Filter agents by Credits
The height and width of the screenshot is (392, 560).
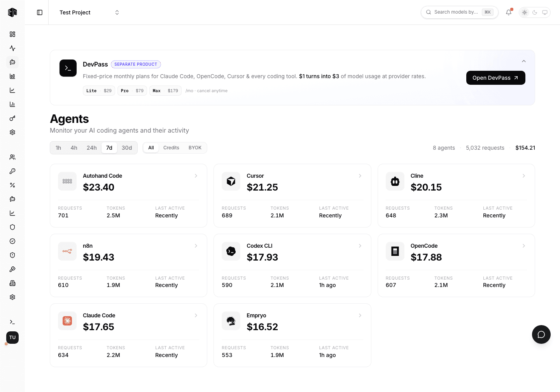point(171,148)
